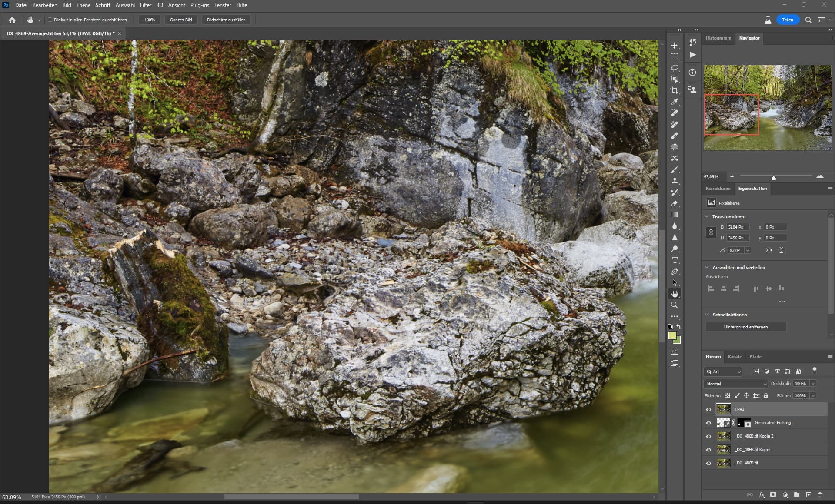
Task: Collapse the Transformieren section
Action: pos(707,216)
